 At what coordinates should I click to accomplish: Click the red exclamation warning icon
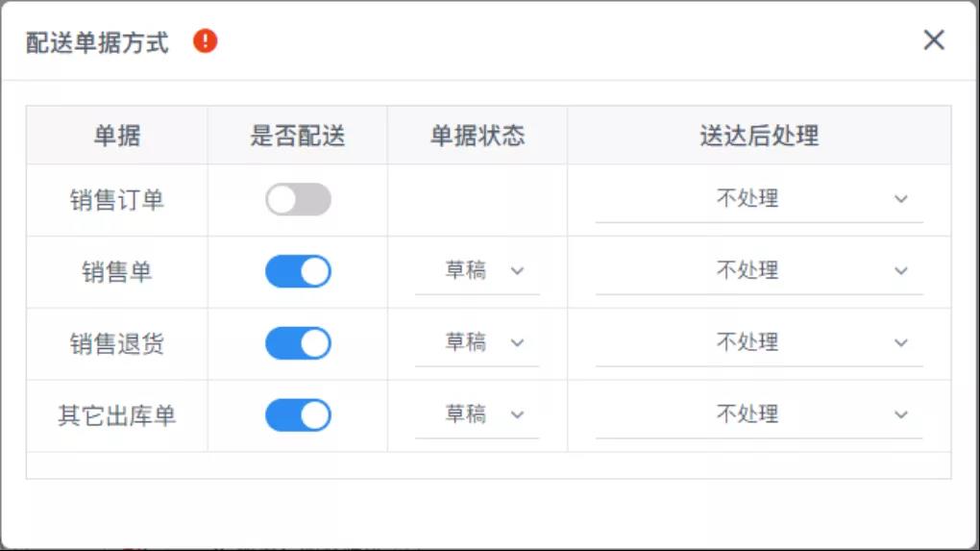(x=205, y=41)
